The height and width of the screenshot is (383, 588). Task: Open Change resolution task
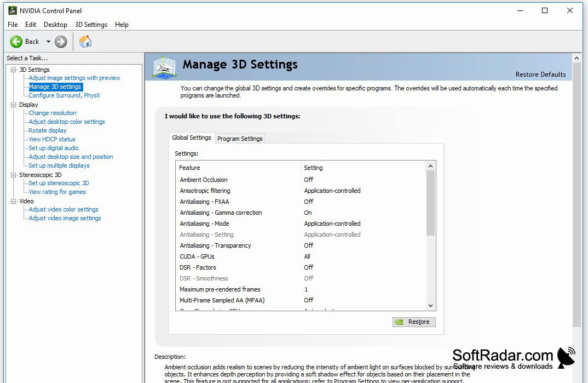(53, 113)
